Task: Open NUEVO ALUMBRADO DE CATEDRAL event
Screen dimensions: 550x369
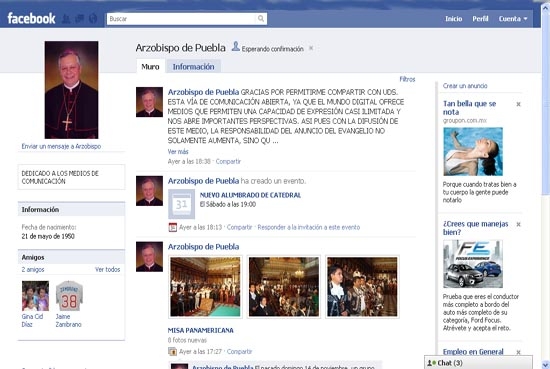Action: coord(250,195)
